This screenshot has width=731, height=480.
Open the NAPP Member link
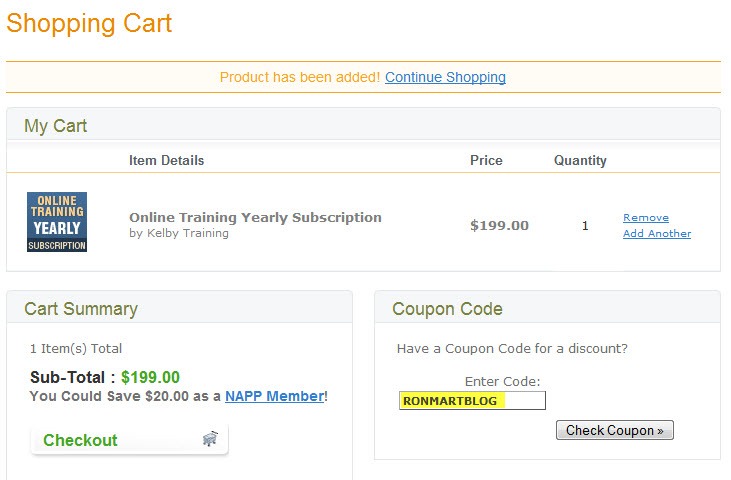(x=275, y=396)
